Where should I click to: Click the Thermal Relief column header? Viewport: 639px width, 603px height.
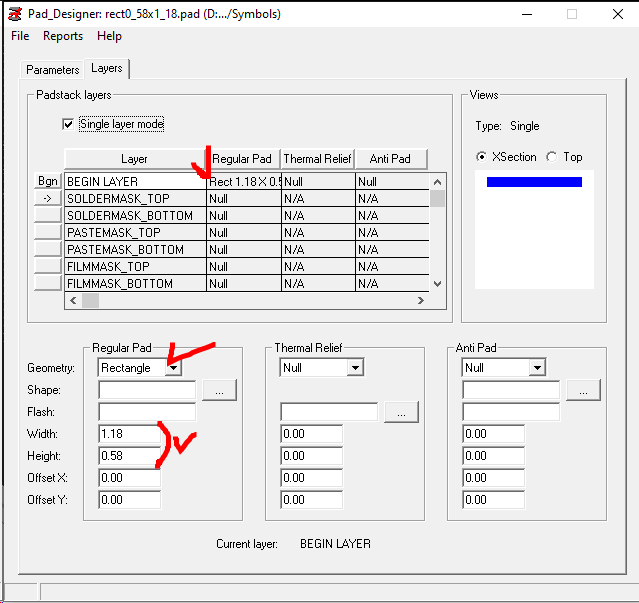[317, 159]
